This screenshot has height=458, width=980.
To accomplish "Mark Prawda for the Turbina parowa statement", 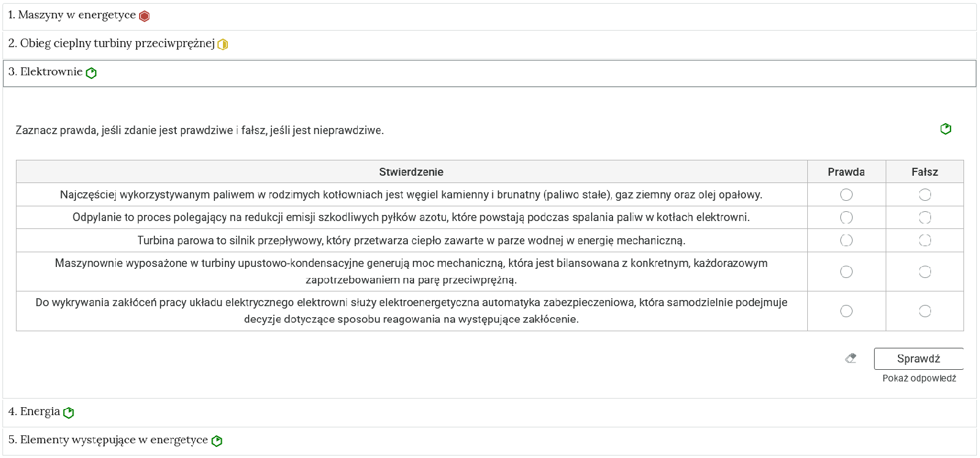I will point(846,240).
